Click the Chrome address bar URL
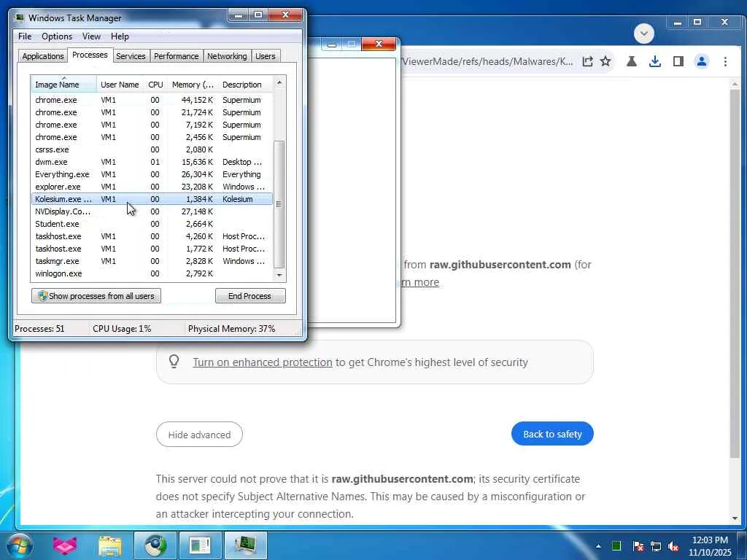Screen dimensions: 747x560 488,61
